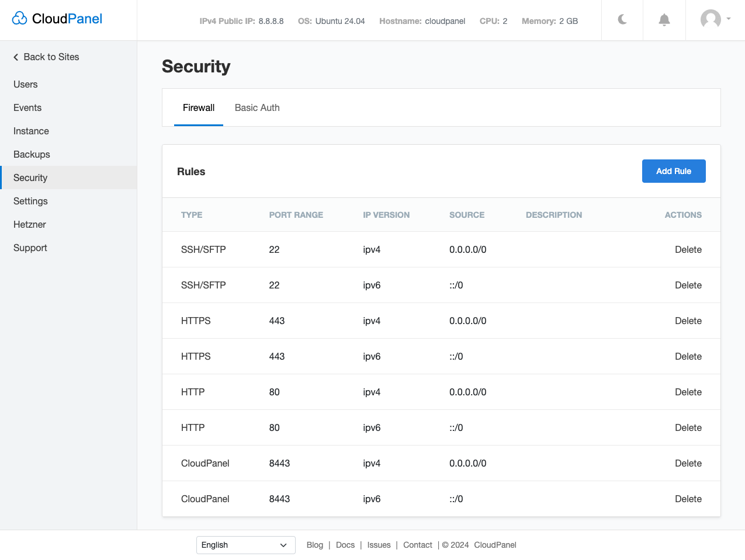Image resolution: width=745 pixels, height=560 pixels.
Task: Delete the HTTPS ipv6 rule
Action: click(x=688, y=357)
